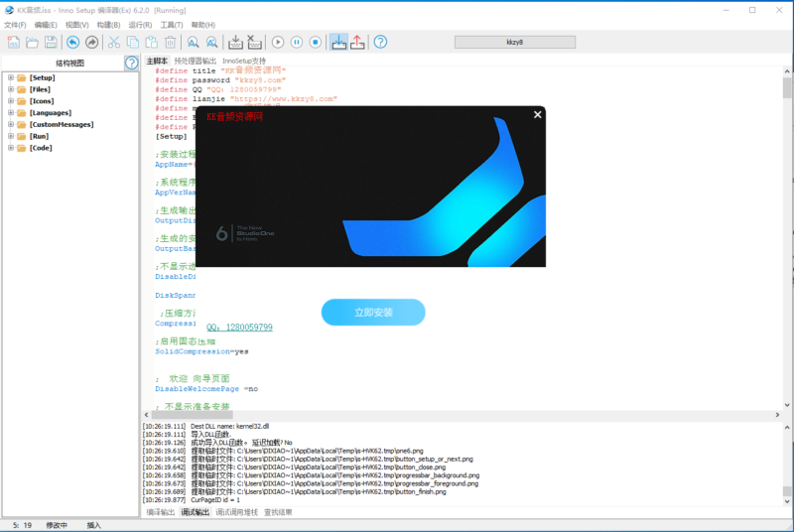Click the undo arrow toolbar icon

(72, 42)
